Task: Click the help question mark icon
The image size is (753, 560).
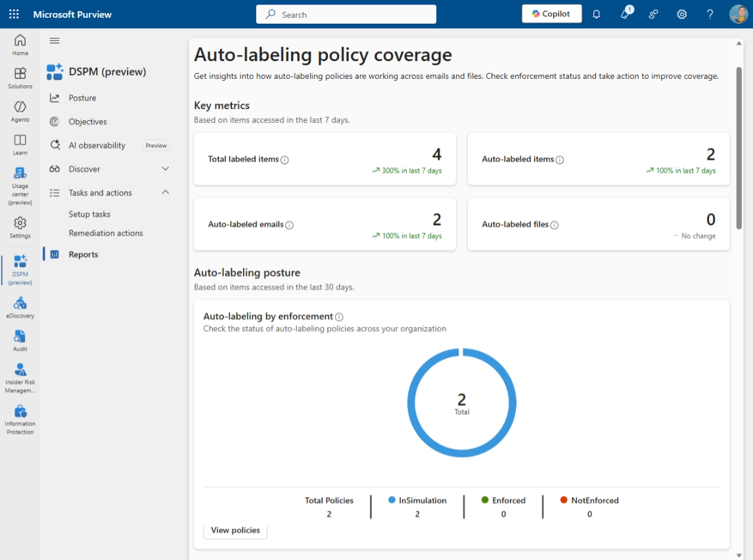Action: pyautogui.click(x=710, y=14)
